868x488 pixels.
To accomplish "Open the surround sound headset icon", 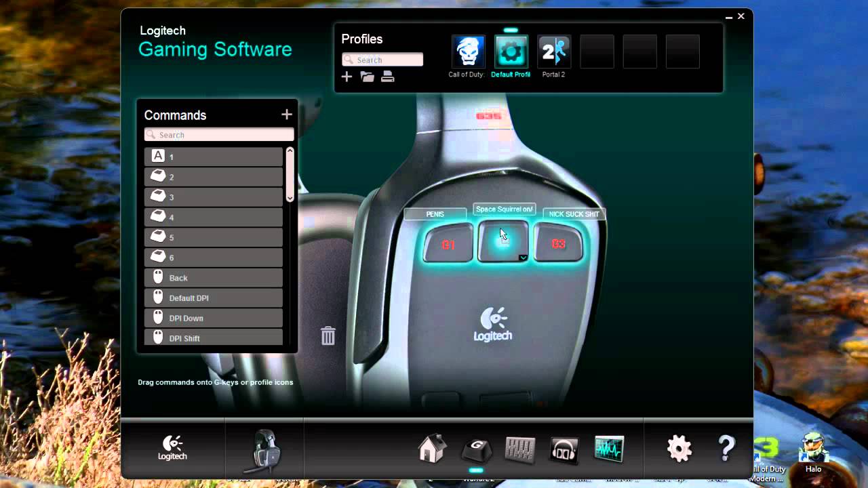I will point(564,449).
